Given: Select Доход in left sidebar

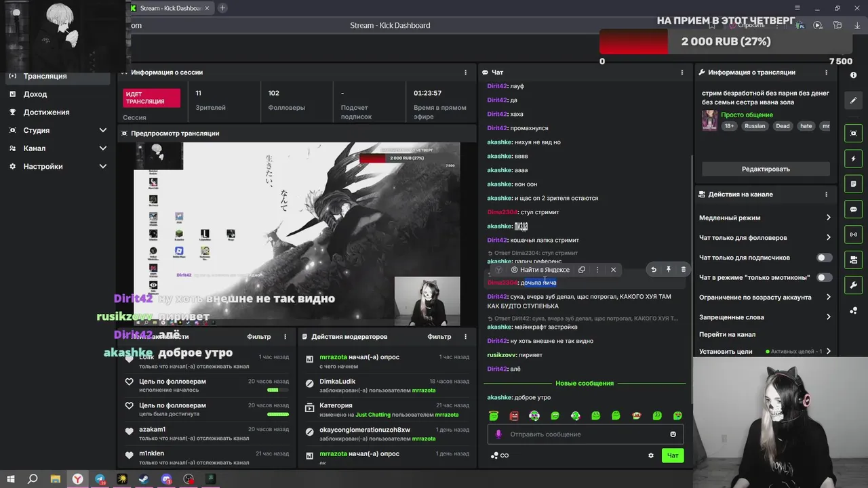Looking at the screenshot, I should coord(35,94).
